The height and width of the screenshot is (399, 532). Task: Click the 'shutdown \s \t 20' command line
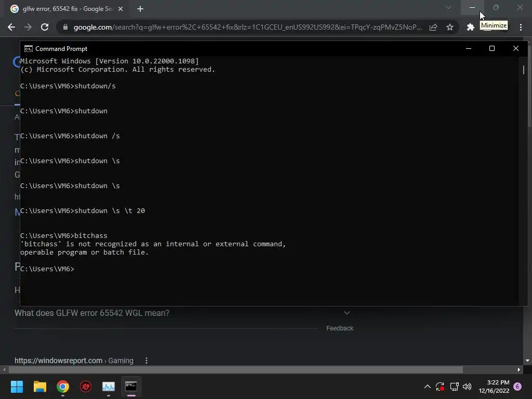pos(83,211)
